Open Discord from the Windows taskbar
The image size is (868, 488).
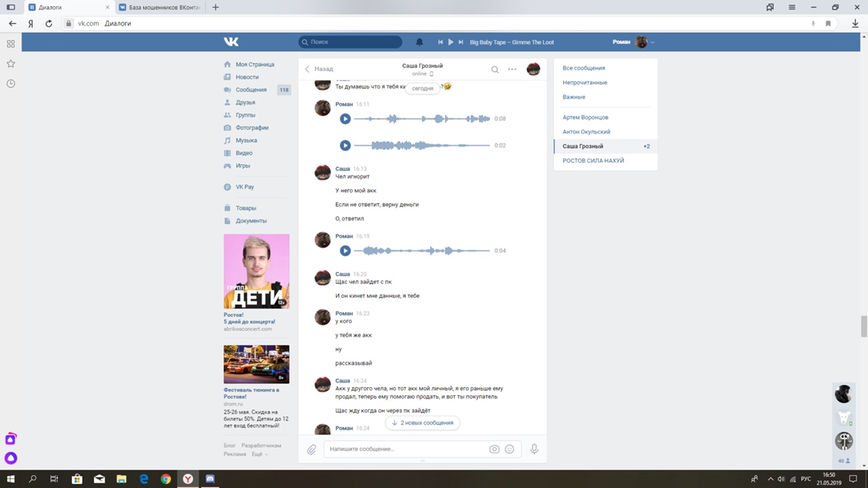[210, 479]
